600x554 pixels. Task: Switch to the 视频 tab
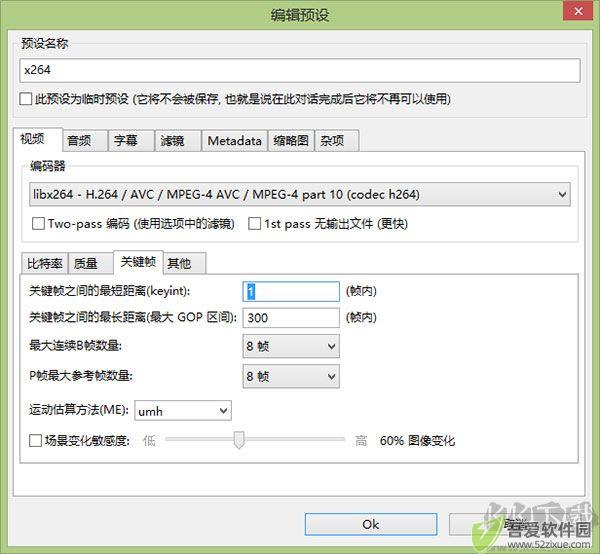click(x=38, y=139)
